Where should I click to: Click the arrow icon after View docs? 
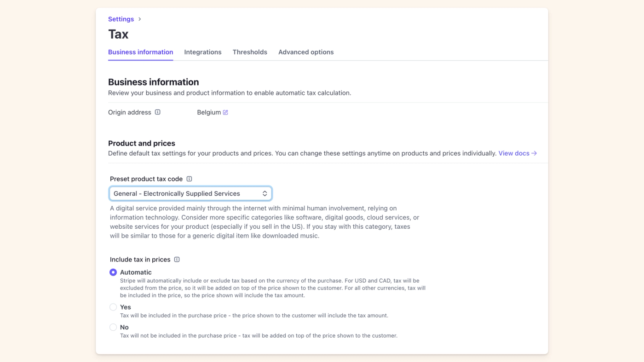click(534, 153)
